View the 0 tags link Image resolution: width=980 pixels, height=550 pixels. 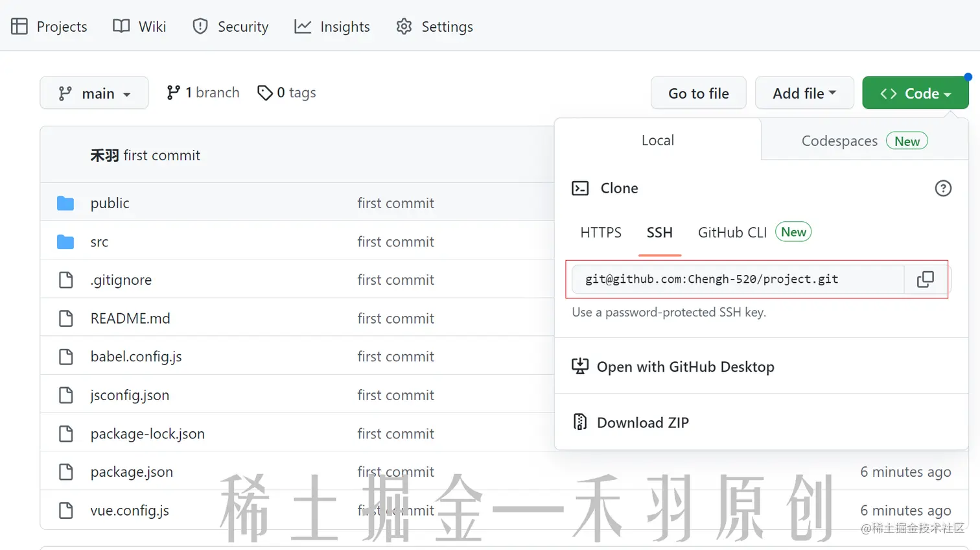click(286, 93)
